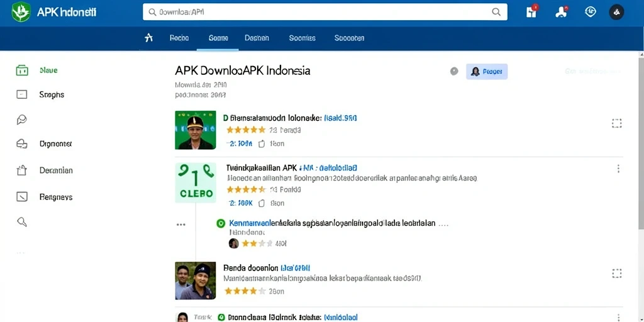Switch to the Soonies tab

(303, 38)
